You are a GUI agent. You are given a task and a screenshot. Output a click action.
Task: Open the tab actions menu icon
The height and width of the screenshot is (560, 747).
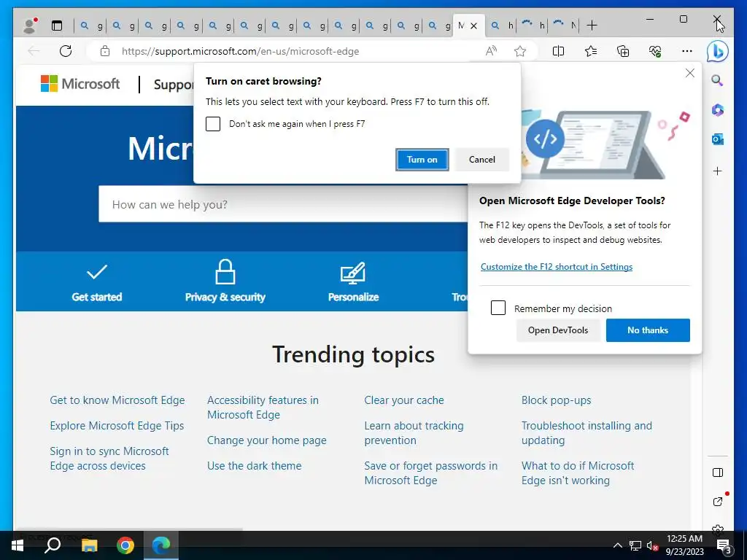click(x=57, y=26)
